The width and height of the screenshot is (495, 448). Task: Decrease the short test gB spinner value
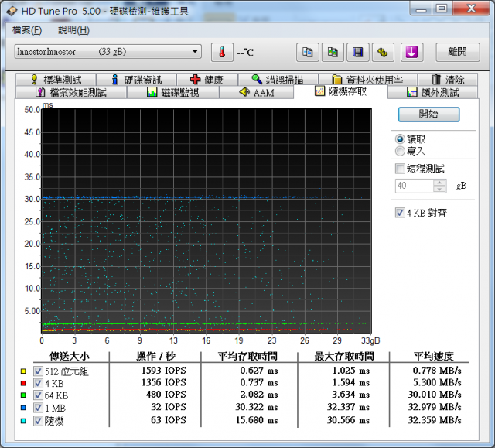click(x=439, y=189)
